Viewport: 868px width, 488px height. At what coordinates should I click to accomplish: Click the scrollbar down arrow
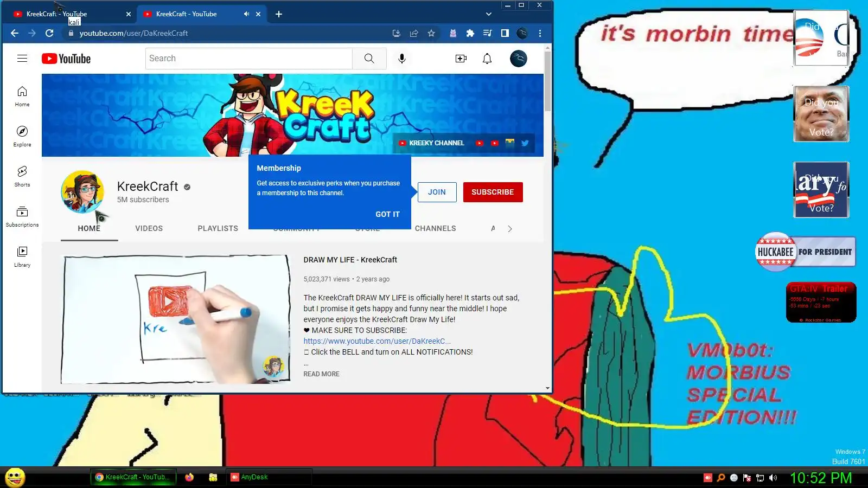pos(547,388)
